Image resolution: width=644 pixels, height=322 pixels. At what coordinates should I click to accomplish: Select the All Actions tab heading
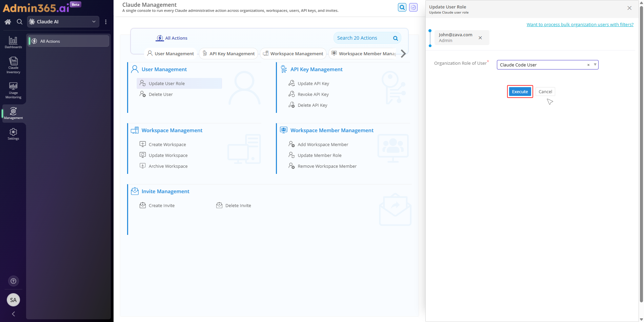(172, 38)
